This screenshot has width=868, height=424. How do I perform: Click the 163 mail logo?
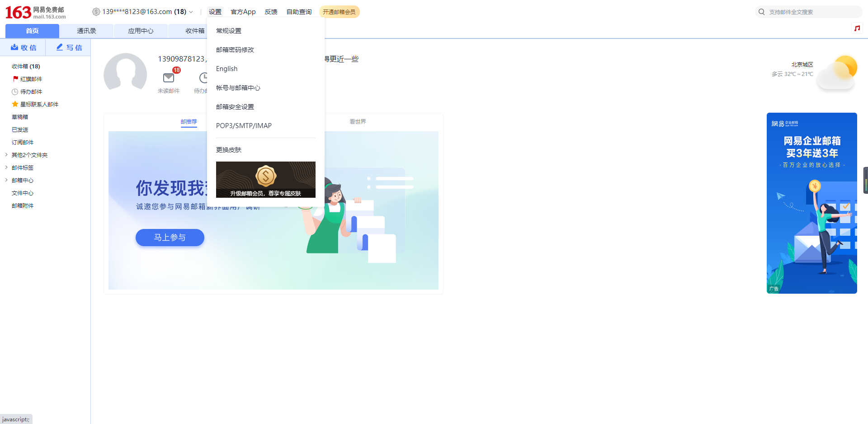tap(35, 12)
